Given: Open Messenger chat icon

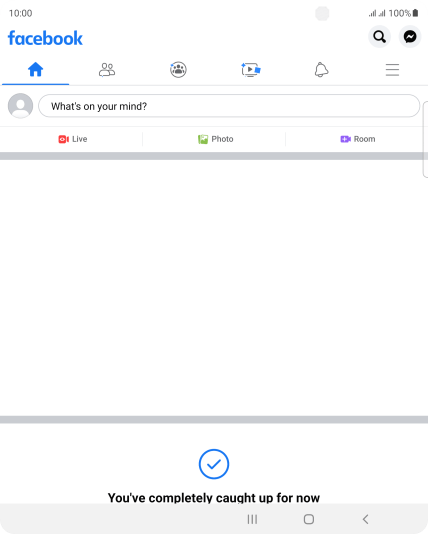Looking at the screenshot, I should coord(410,36).
